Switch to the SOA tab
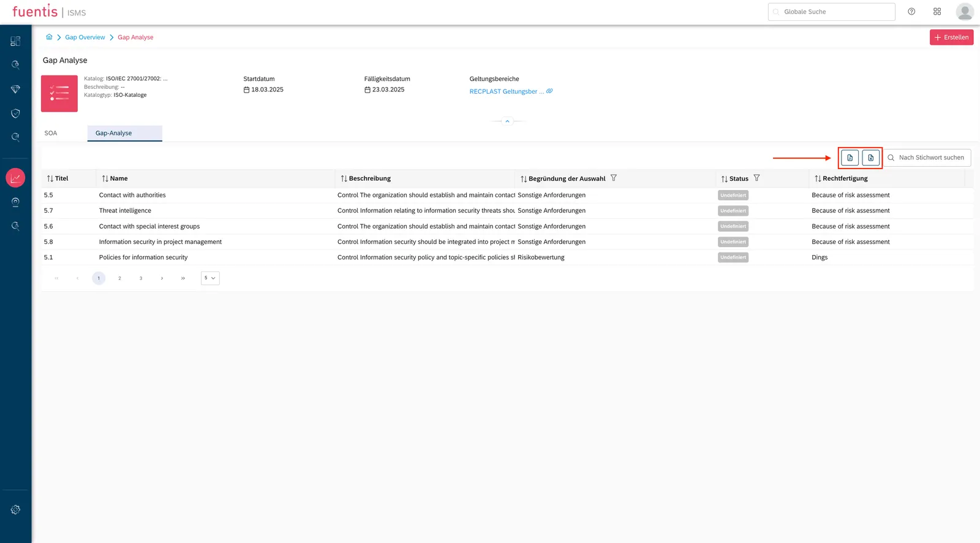 point(51,133)
